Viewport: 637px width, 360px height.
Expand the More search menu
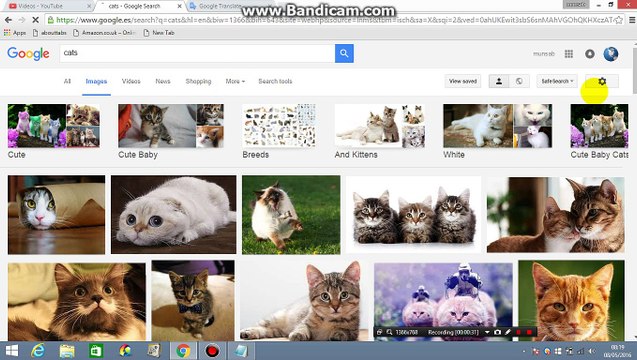coord(235,81)
